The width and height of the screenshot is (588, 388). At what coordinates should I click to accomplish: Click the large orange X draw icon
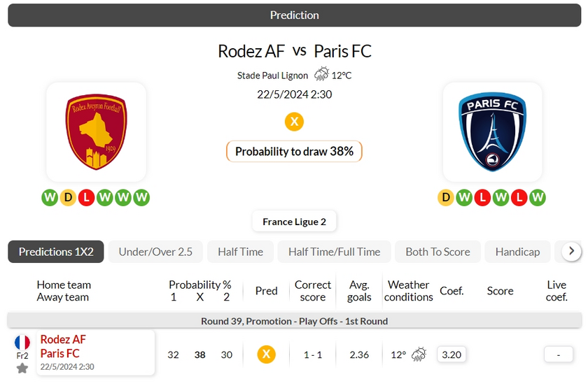click(x=294, y=122)
